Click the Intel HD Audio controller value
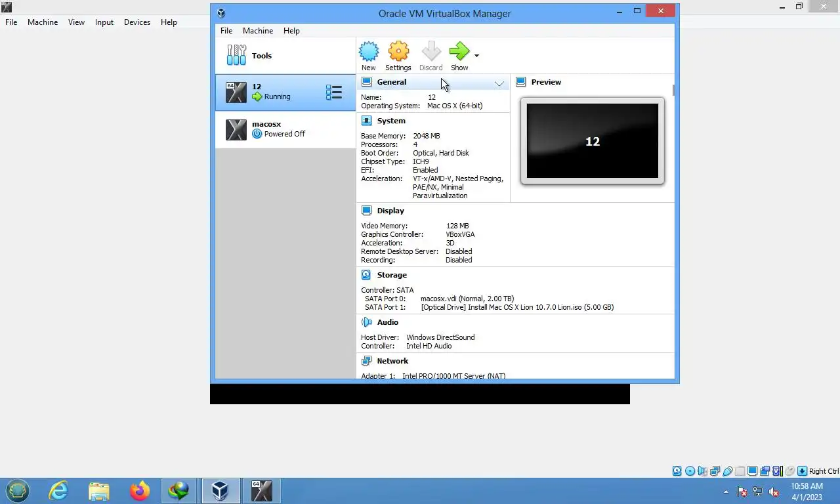Image resolution: width=840 pixels, height=504 pixels. tap(429, 346)
